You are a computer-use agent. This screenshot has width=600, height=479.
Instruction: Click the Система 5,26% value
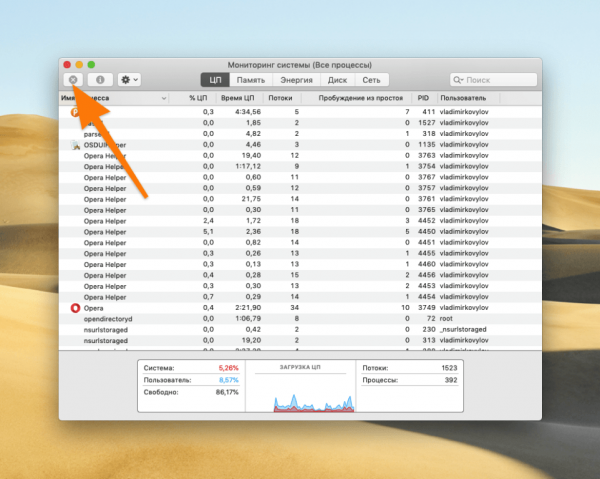click(x=228, y=368)
